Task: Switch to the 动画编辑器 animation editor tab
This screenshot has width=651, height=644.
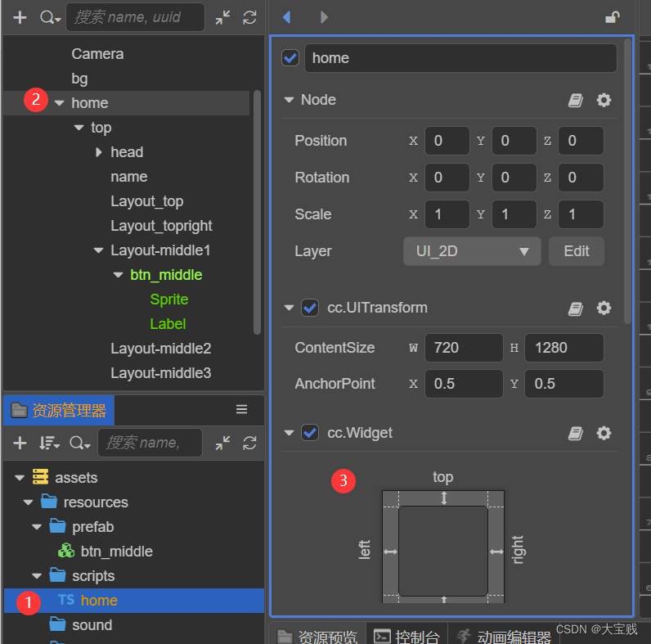Action: click(506, 637)
